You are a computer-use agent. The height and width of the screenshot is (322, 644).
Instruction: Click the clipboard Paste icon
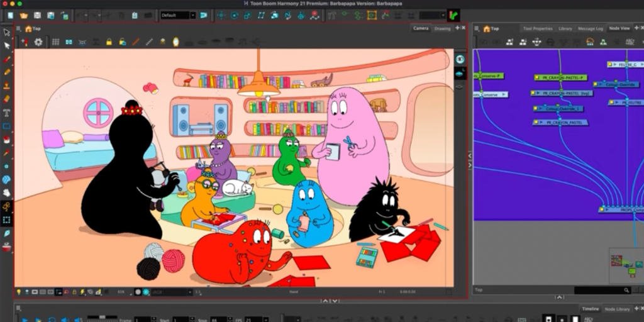click(x=135, y=16)
